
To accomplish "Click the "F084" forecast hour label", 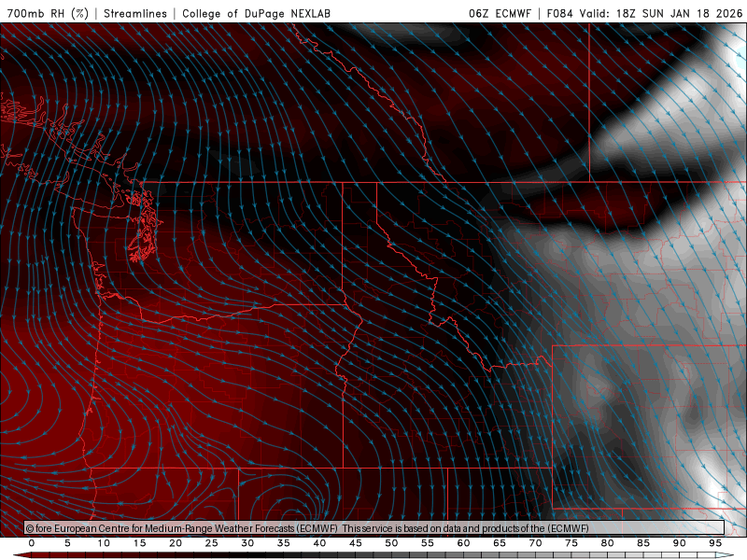I will pyautogui.click(x=559, y=13).
